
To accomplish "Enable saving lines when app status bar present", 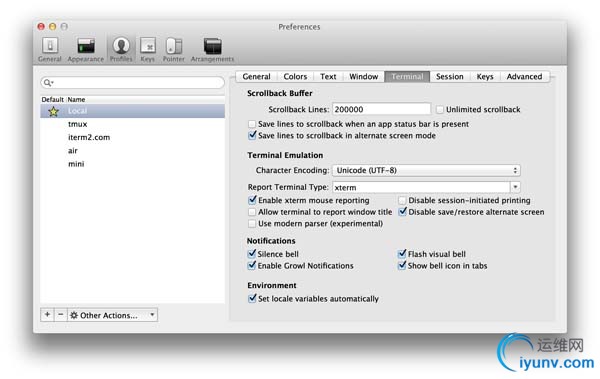I will 252,124.
